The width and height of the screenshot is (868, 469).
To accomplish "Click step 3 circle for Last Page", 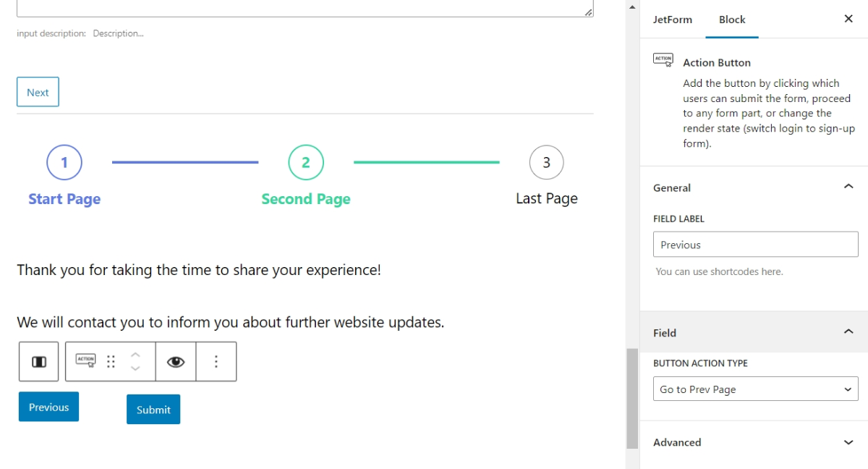I will [546, 163].
